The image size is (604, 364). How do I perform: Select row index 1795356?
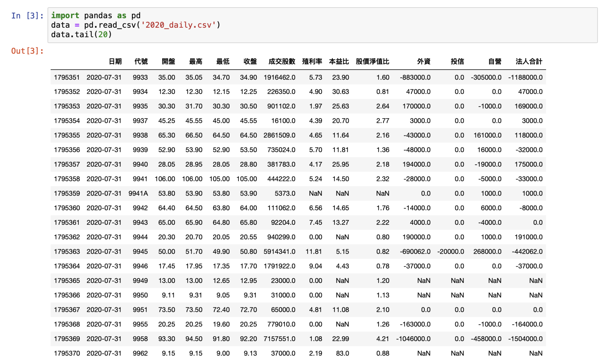point(67,150)
